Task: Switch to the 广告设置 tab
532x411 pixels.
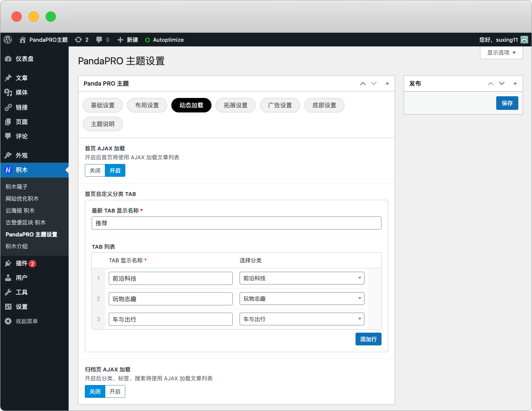Action: tap(280, 105)
